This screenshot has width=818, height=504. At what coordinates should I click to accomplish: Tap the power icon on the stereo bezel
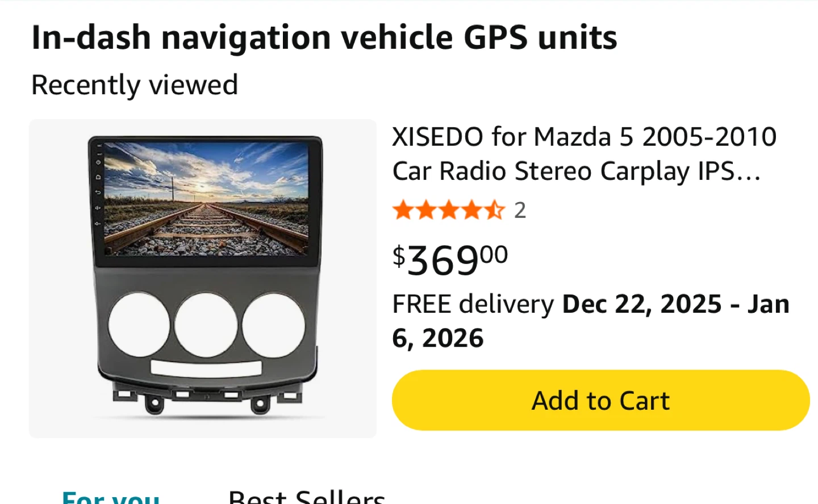98,162
